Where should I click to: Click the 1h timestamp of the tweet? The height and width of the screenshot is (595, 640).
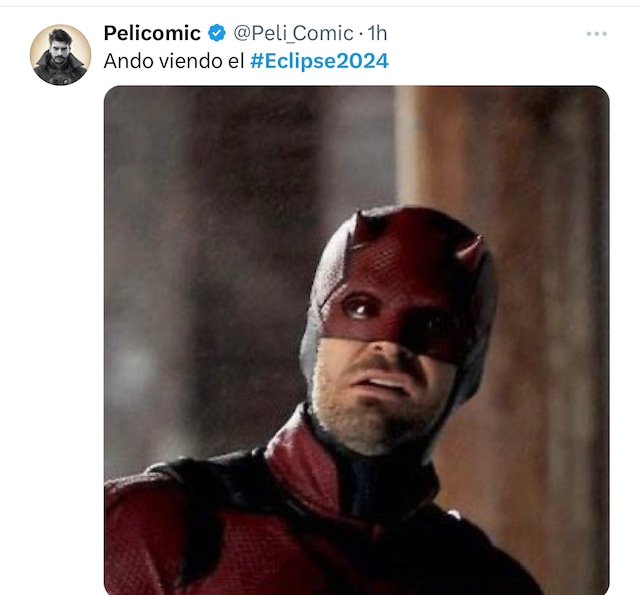click(x=377, y=34)
